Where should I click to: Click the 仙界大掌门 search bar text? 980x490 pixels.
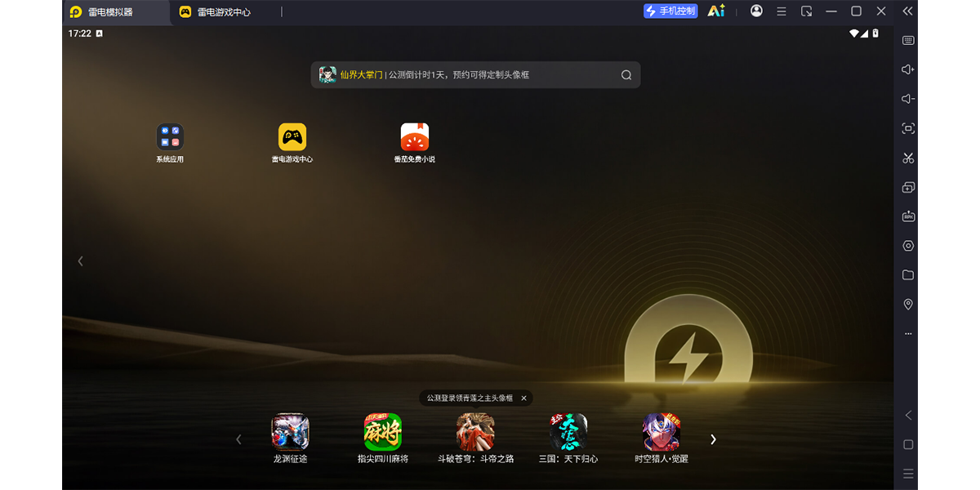pyautogui.click(x=361, y=74)
